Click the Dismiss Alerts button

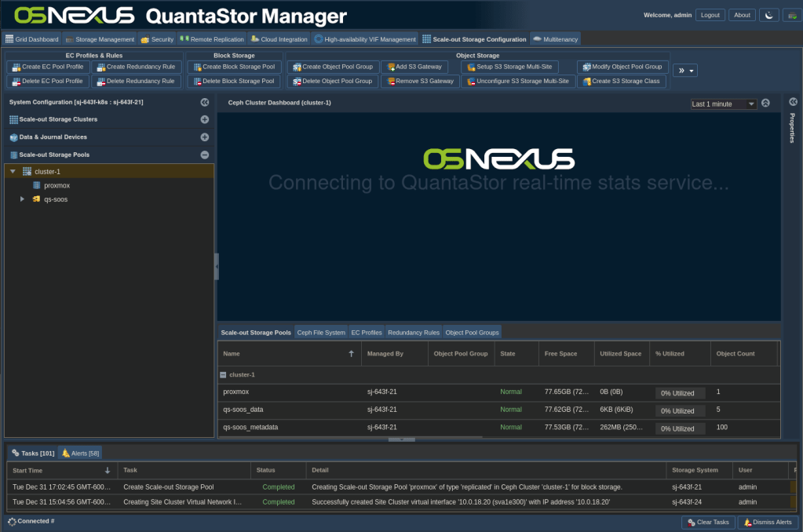[768, 522]
